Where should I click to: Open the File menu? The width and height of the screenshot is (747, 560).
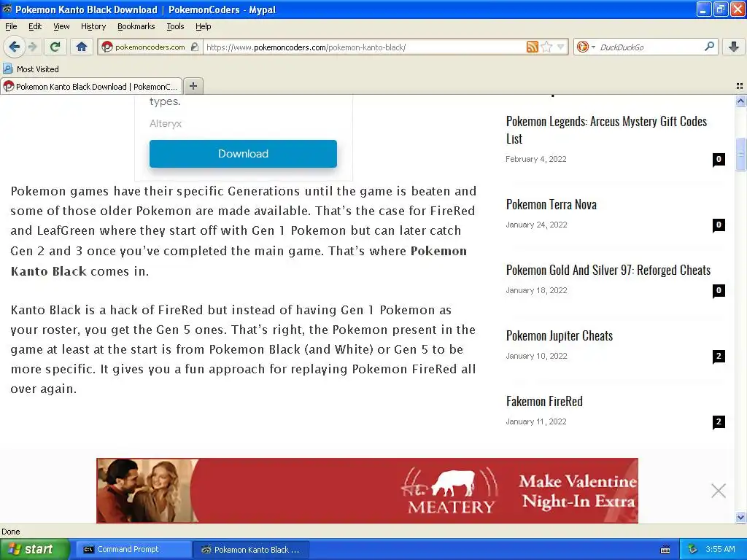[x=11, y=26]
